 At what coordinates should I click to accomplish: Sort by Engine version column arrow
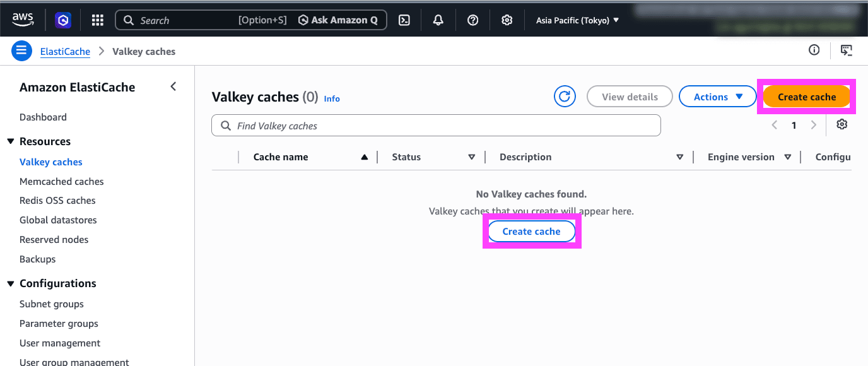(787, 157)
